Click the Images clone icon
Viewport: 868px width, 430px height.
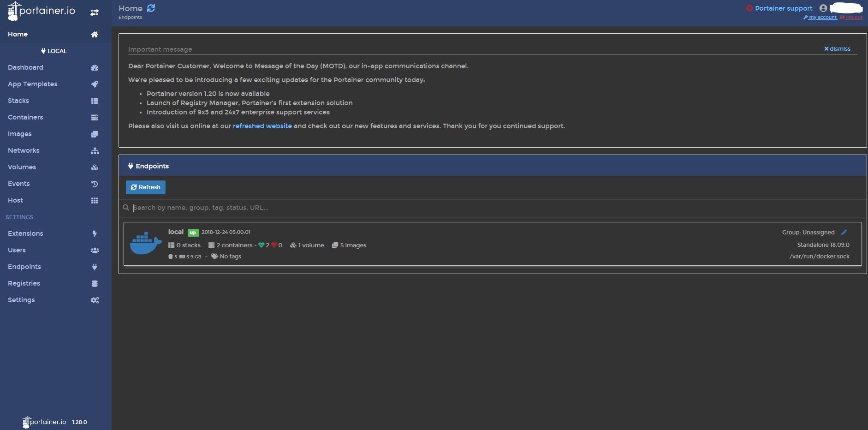pyautogui.click(x=95, y=134)
